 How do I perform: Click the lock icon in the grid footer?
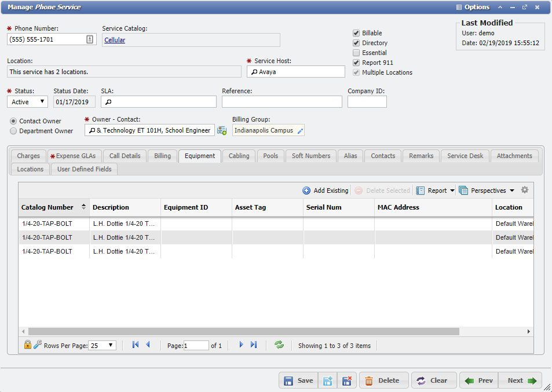pos(27,345)
